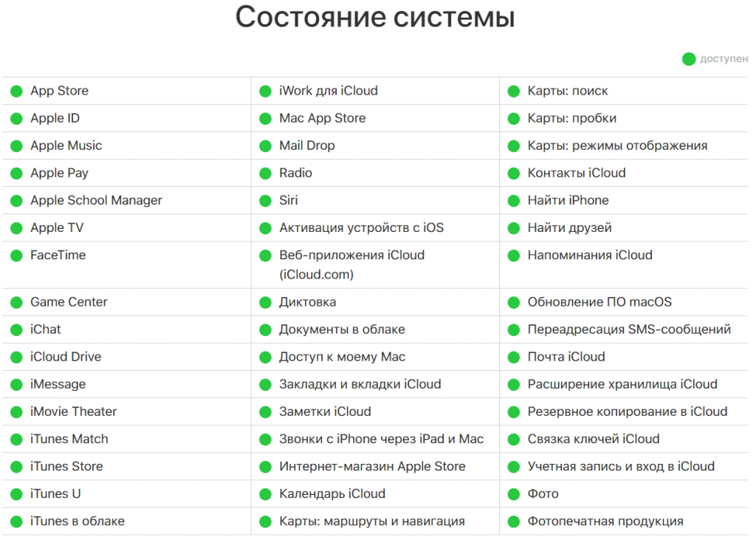
Task: Select the iTunes Store service label
Action: click(x=66, y=466)
